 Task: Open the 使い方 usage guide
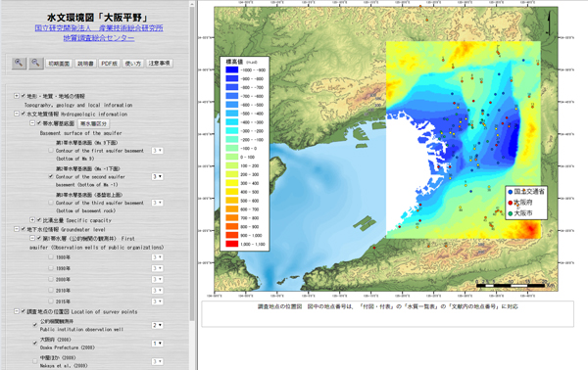pos(132,64)
